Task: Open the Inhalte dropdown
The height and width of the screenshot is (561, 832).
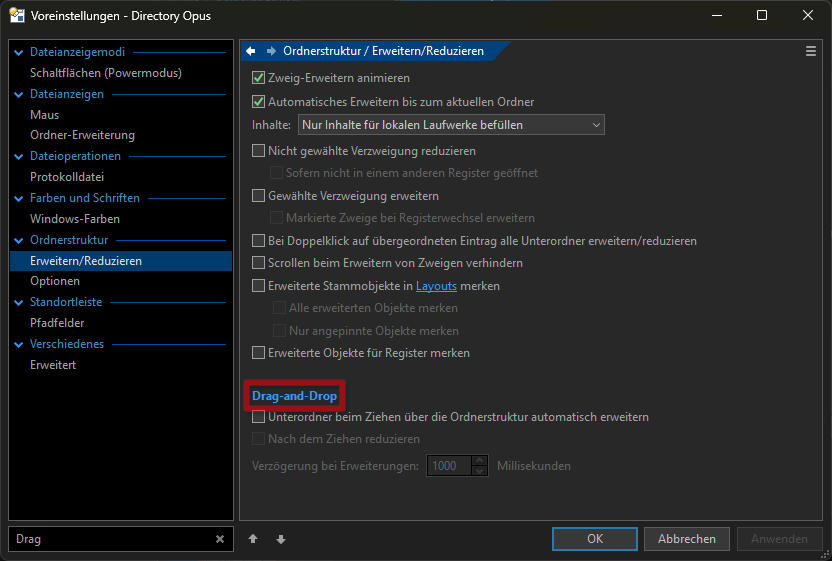Action: pos(451,125)
